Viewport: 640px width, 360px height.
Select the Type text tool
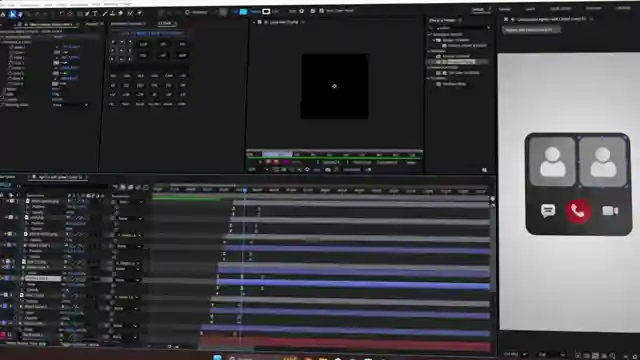point(95,14)
